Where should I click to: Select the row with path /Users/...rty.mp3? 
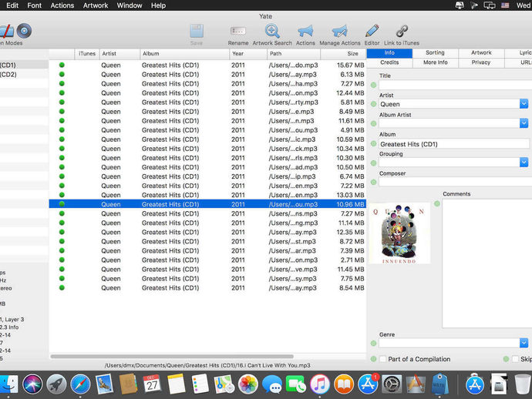click(x=207, y=102)
